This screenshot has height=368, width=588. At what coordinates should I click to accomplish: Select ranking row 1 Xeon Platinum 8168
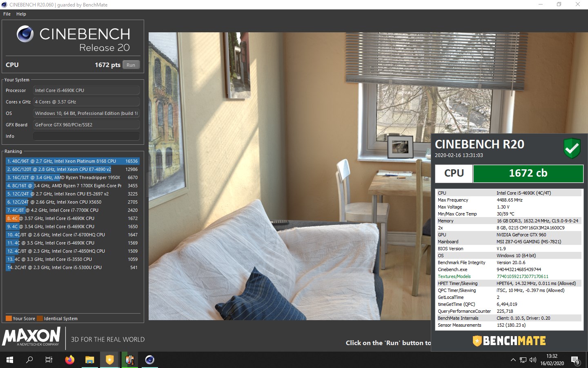pyautogui.click(x=73, y=161)
